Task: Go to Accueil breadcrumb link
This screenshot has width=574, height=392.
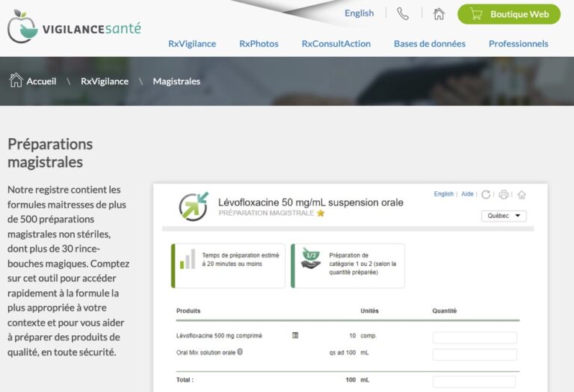Action: pyautogui.click(x=41, y=81)
